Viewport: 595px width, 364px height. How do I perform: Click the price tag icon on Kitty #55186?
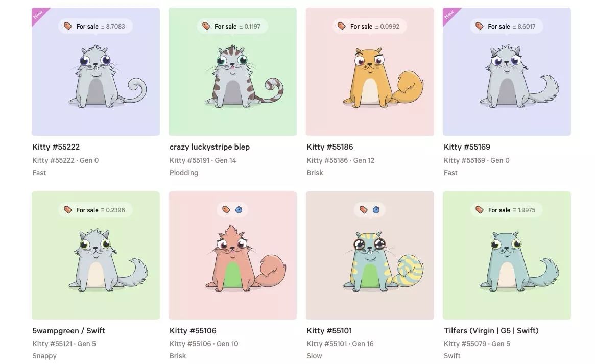tap(342, 26)
